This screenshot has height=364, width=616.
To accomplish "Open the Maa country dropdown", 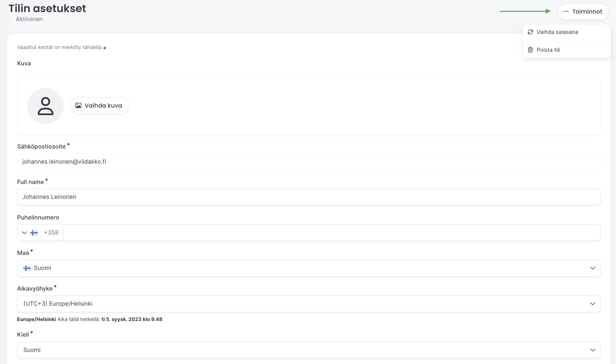I will tap(309, 268).
